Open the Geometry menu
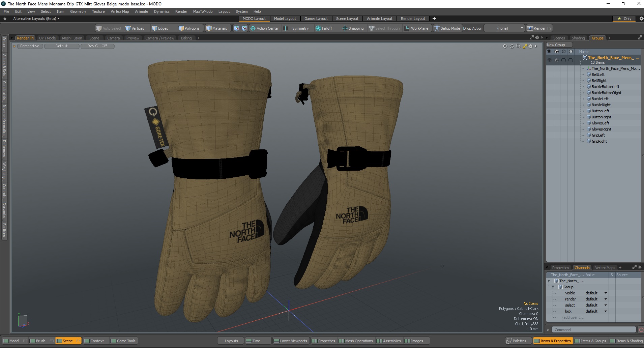Viewport: 644px width, 348px height. (78, 11)
